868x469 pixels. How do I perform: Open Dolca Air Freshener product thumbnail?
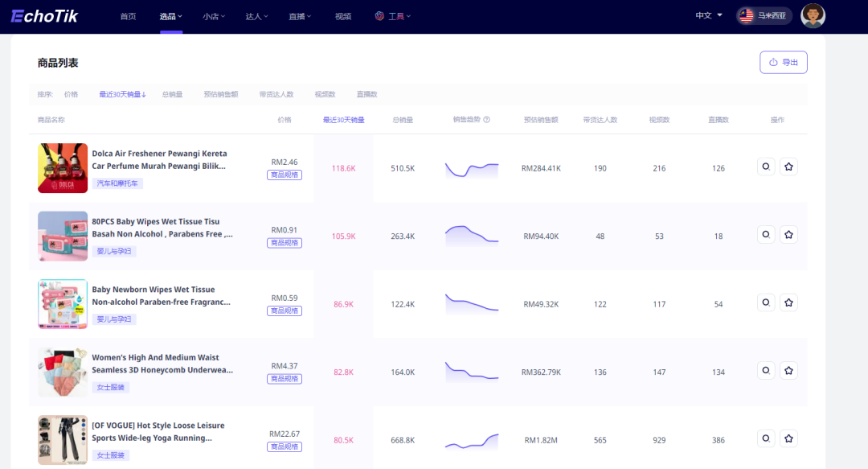(63, 168)
